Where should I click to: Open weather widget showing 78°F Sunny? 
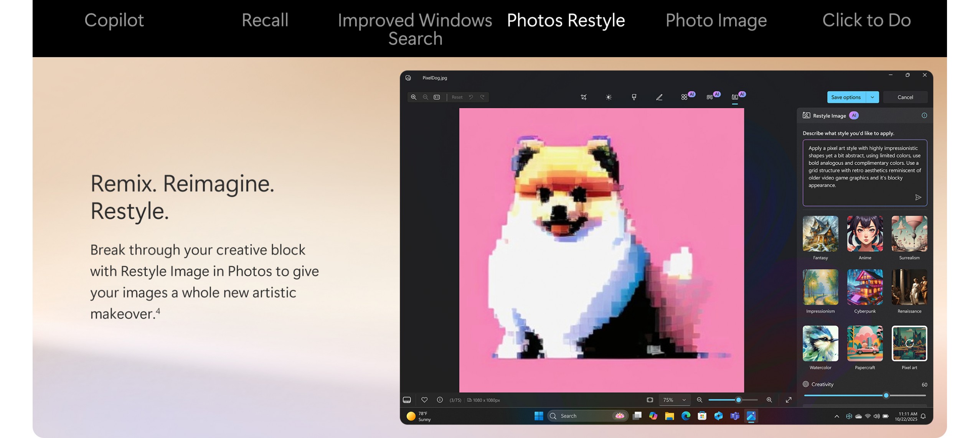[x=419, y=416]
